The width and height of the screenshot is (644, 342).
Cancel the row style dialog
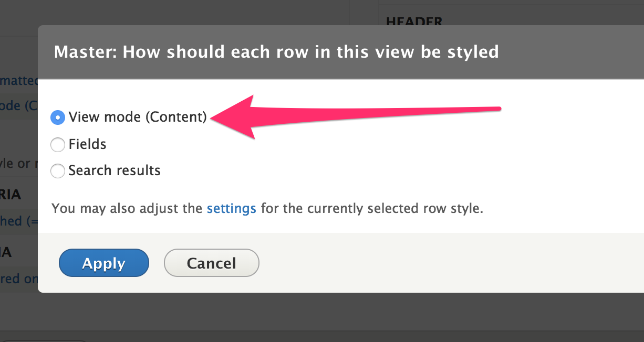point(211,263)
